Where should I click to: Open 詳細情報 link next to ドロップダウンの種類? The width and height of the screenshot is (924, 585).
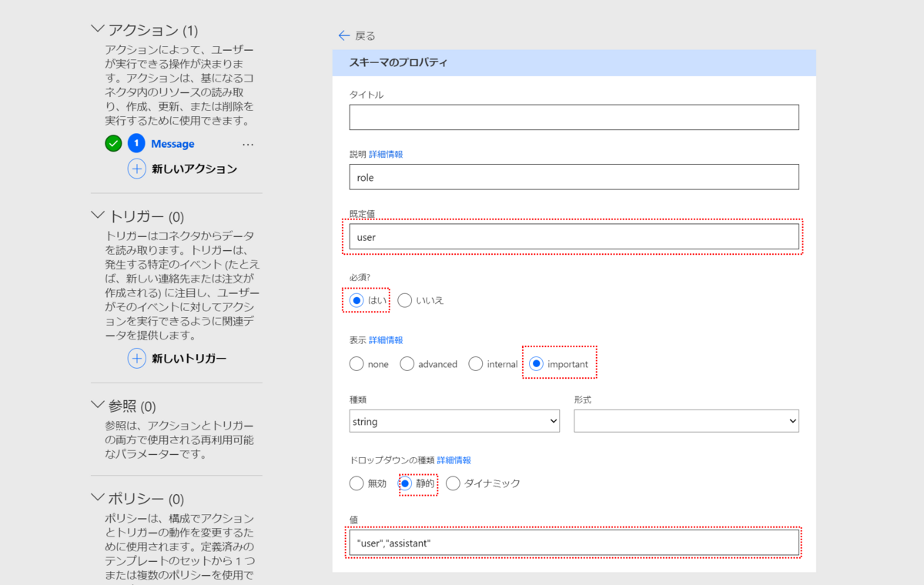point(454,460)
